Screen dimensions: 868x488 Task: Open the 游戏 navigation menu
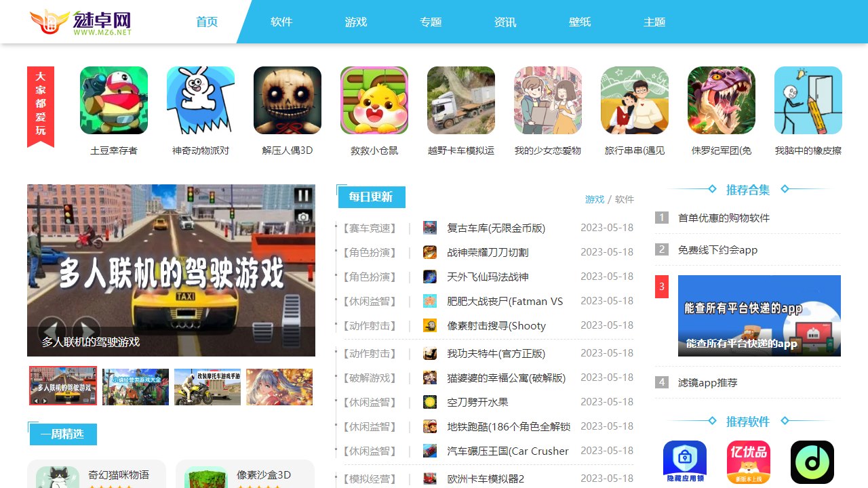(356, 22)
